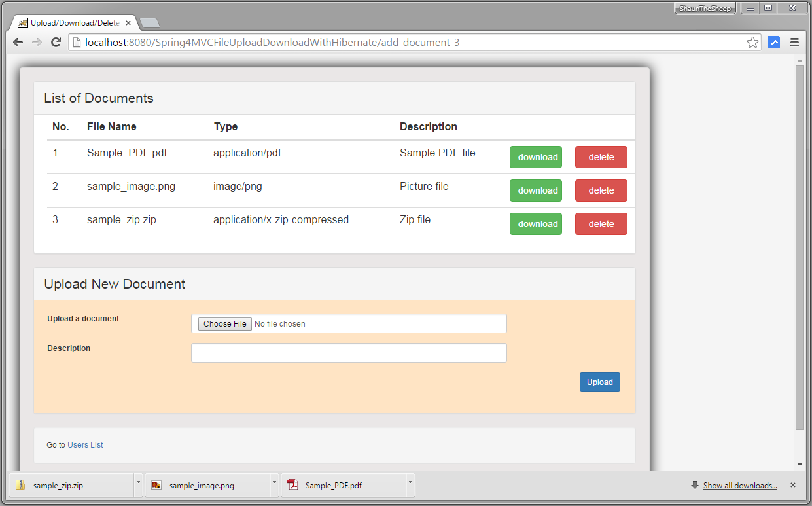The image size is (812, 506).
Task: Open the Chrome menu hamburger icon
Action: [x=794, y=41]
